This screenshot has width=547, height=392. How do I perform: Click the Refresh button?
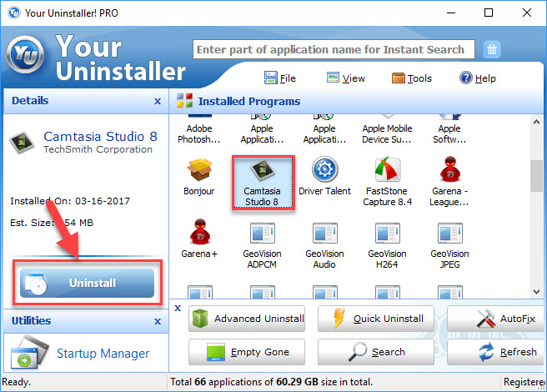[x=495, y=352]
